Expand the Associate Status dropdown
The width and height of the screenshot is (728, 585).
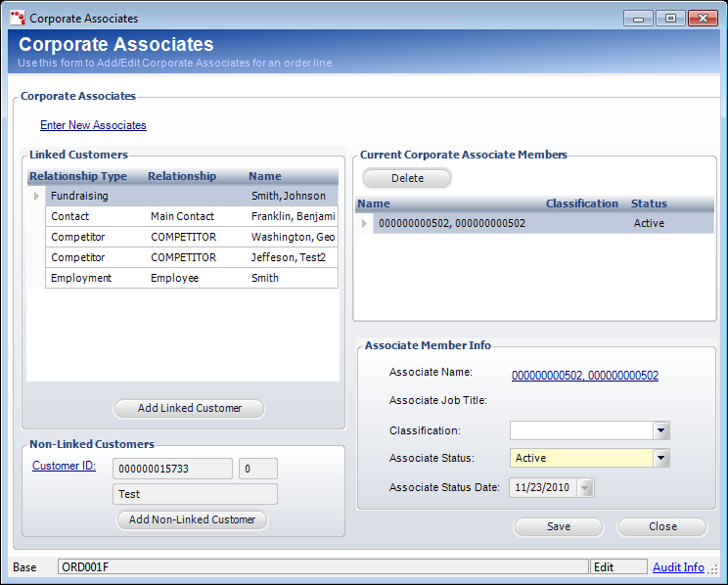pos(661,458)
